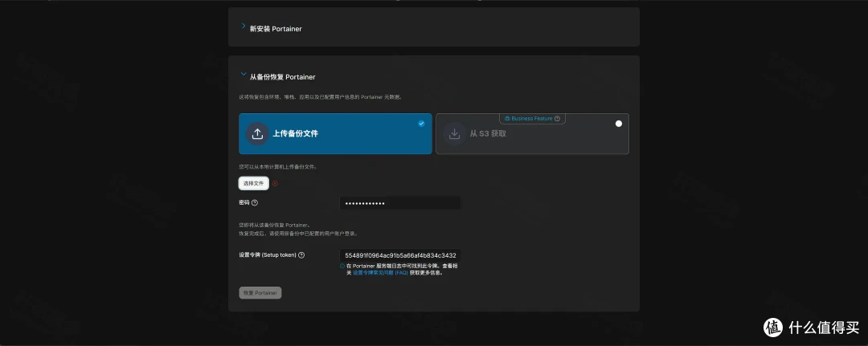Click the red error icon next to 选择文件
The height and width of the screenshot is (346, 868).
275,184
